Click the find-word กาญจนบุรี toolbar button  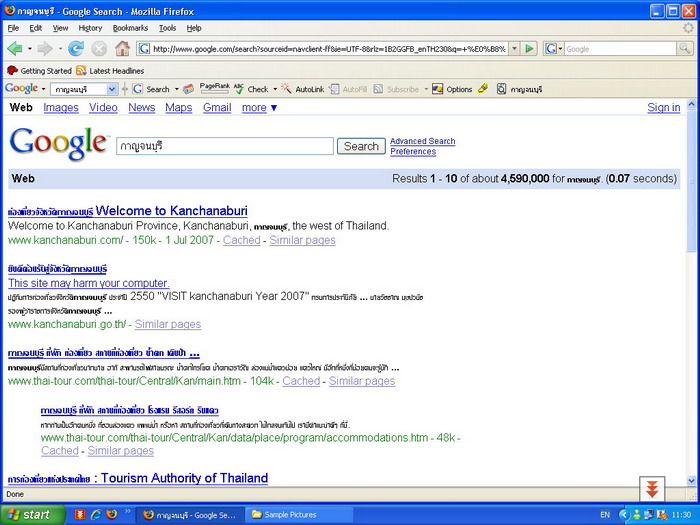520,89
